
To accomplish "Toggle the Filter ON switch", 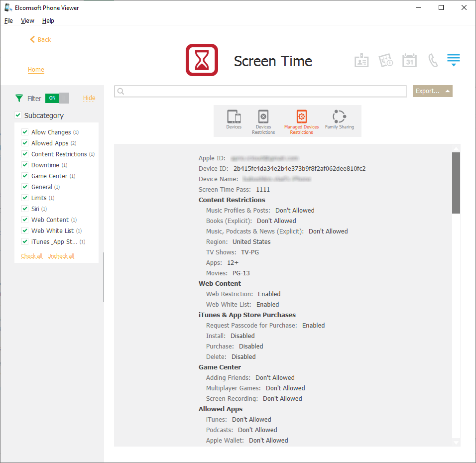I will tap(57, 98).
